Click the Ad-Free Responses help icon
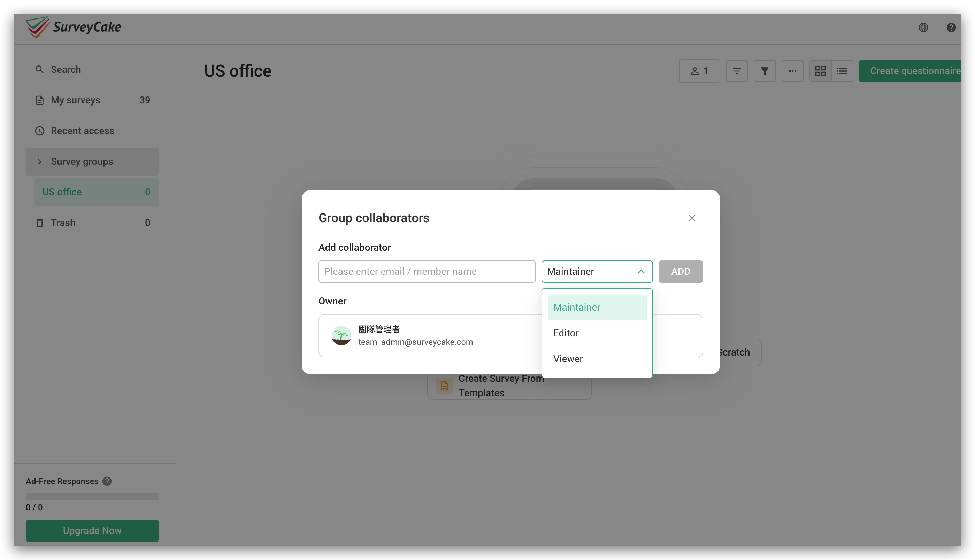This screenshot has height=560, width=975. pyautogui.click(x=107, y=481)
